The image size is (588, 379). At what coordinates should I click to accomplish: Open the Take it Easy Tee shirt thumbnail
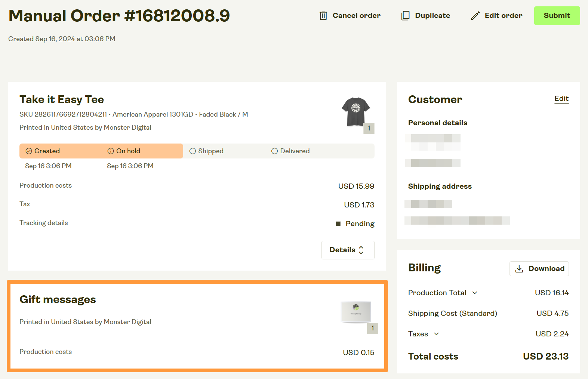click(x=355, y=111)
